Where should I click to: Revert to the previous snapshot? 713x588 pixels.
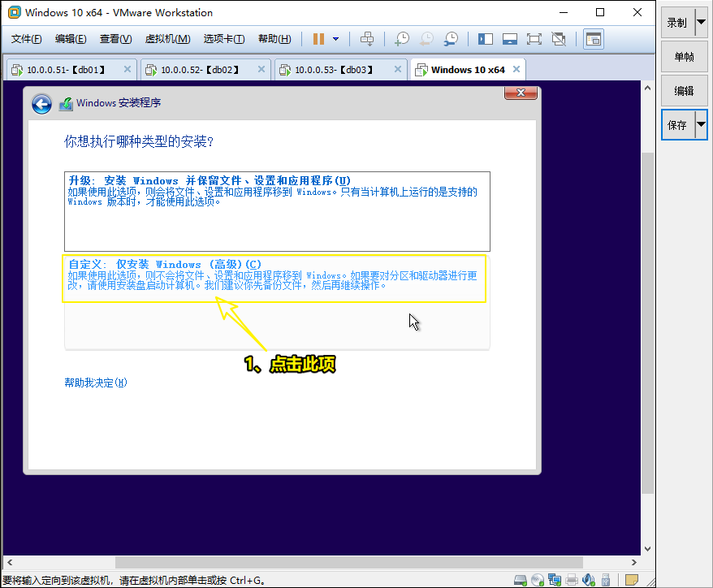point(426,39)
